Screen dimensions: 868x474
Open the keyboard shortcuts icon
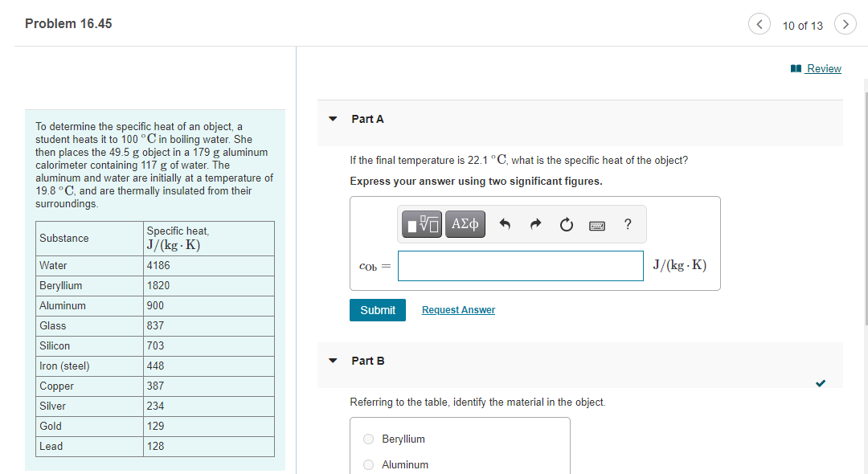pyautogui.click(x=596, y=225)
